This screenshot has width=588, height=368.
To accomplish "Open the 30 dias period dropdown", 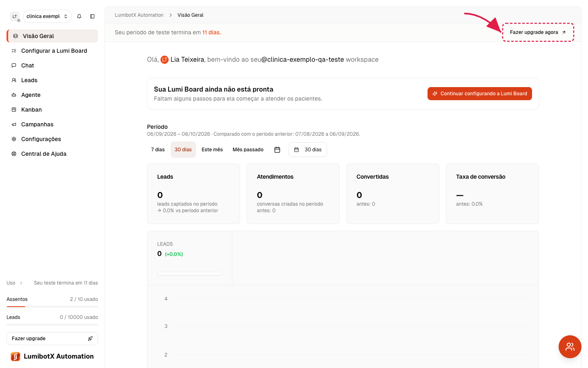I will (308, 150).
